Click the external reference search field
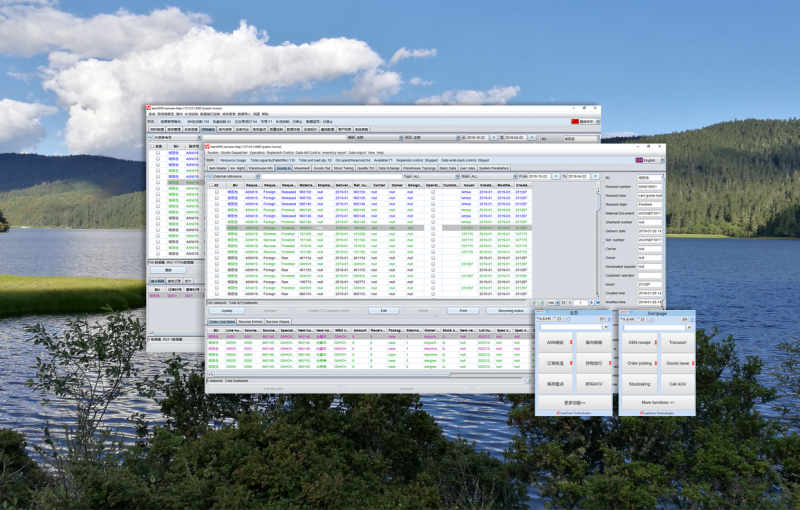800x510 pixels. [331, 176]
